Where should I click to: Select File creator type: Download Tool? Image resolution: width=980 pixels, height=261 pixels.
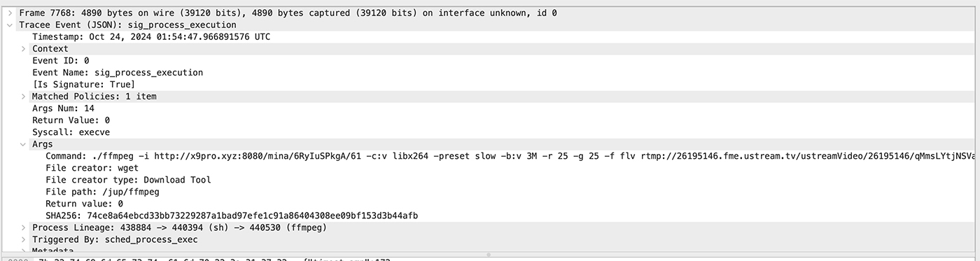coord(490,179)
